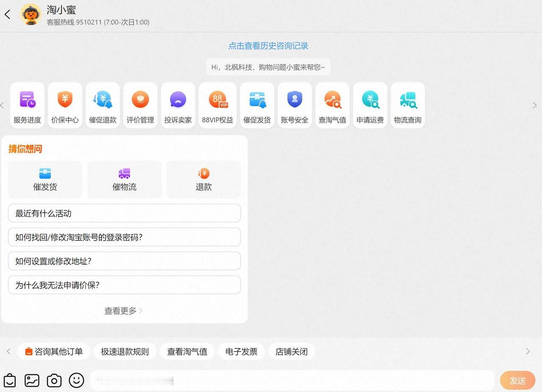Select 退款 under 猜你想问
This screenshot has width=542, height=392.
[204, 179]
